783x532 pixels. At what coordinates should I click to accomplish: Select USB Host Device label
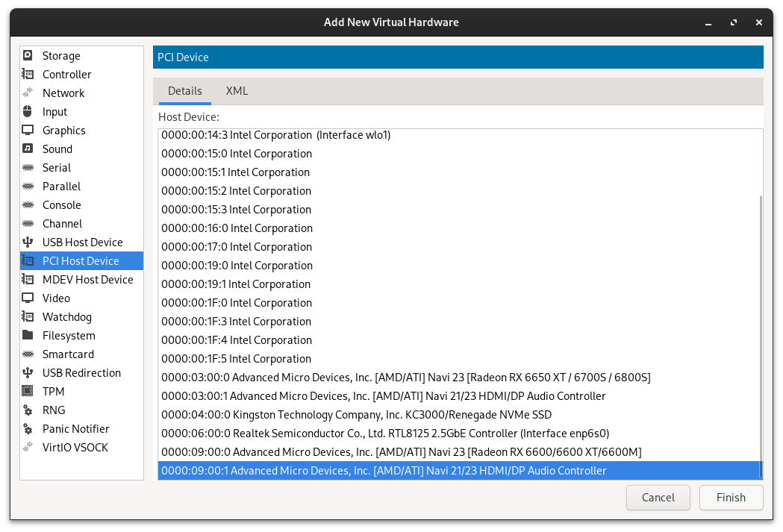(x=82, y=242)
